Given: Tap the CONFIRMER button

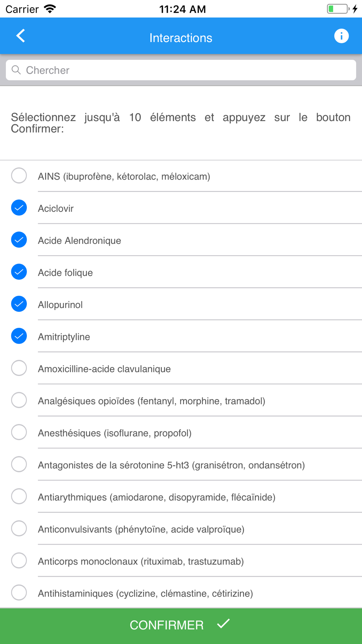Looking at the screenshot, I should (x=181, y=626).
